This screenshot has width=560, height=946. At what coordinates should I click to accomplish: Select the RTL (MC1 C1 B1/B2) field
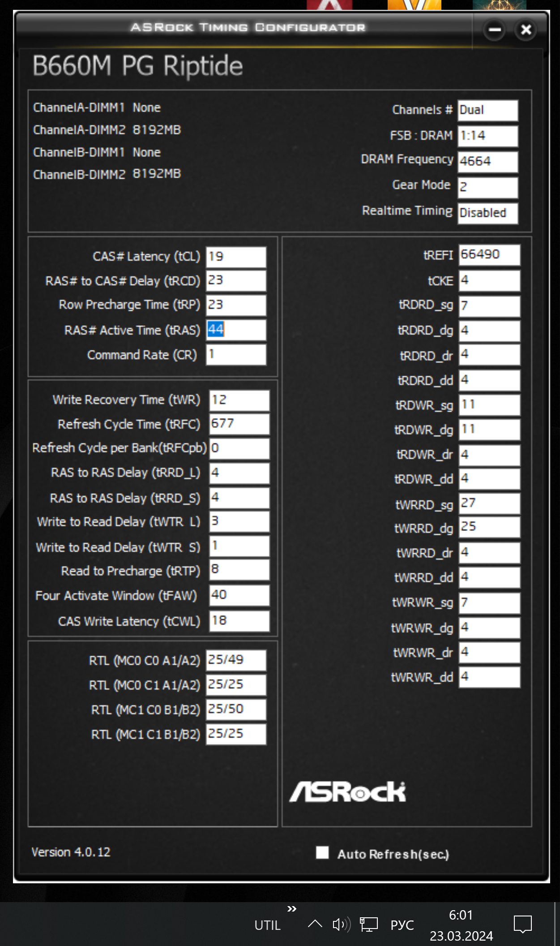(x=236, y=735)
